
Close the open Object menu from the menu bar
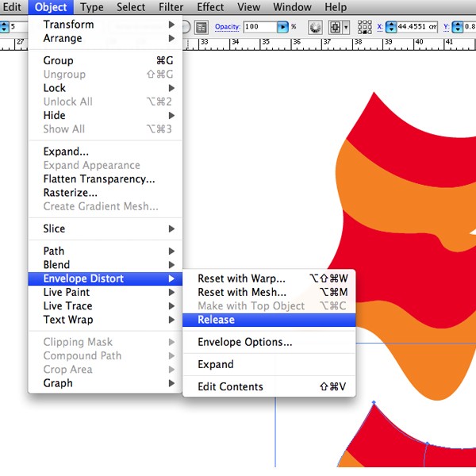(x=51, y=7)
